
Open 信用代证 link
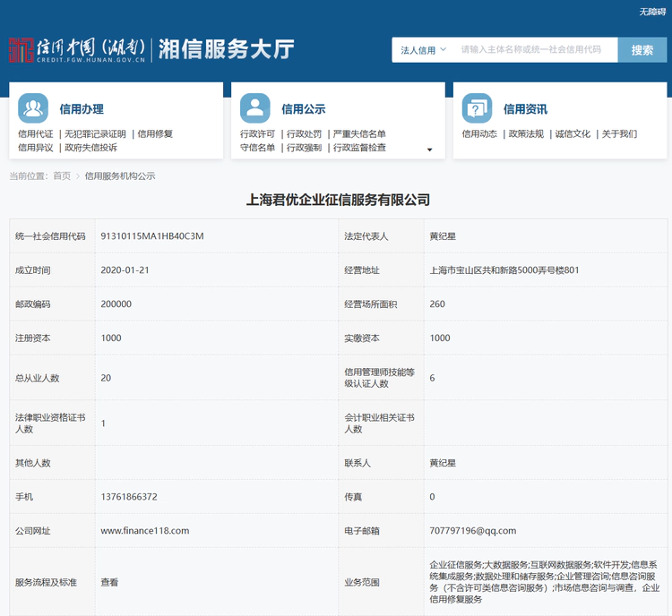[x=36, y=134]
